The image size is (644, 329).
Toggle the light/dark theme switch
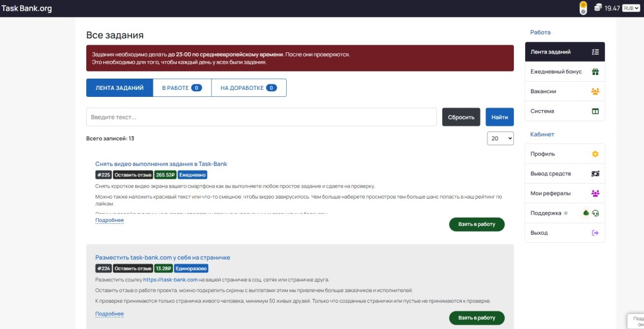point(583,8)
